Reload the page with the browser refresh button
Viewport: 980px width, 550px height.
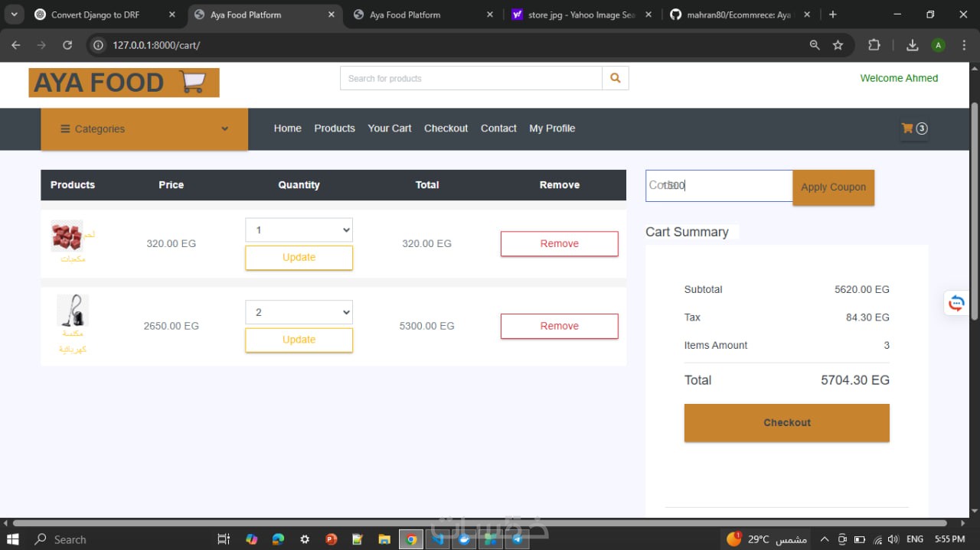(67, 45)
